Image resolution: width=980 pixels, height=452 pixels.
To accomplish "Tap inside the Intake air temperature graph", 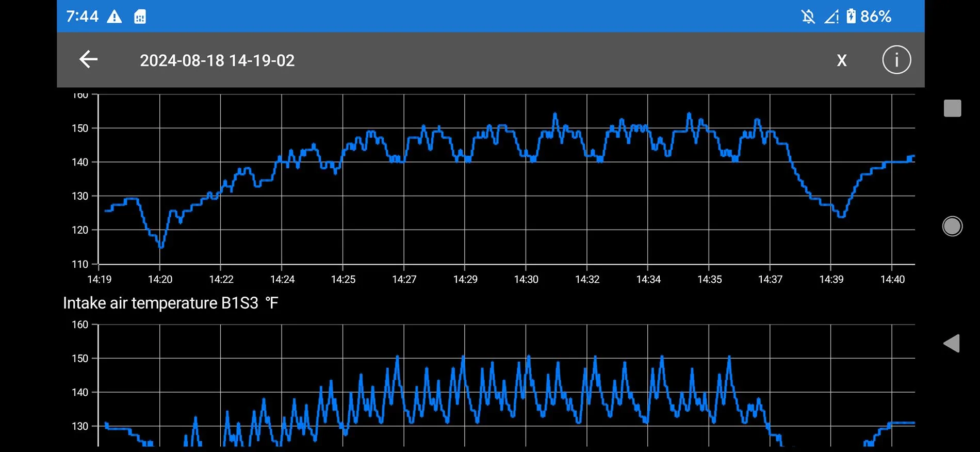I will point(507,385).
